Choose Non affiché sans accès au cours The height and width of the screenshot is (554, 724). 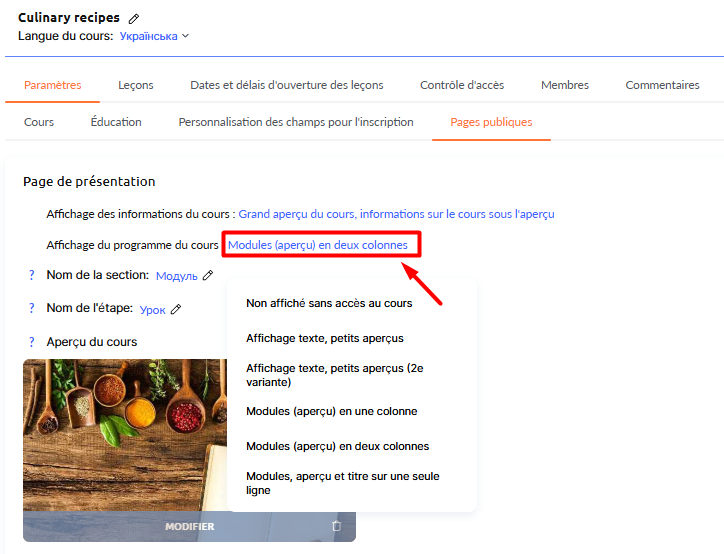(x=329, y=303)
